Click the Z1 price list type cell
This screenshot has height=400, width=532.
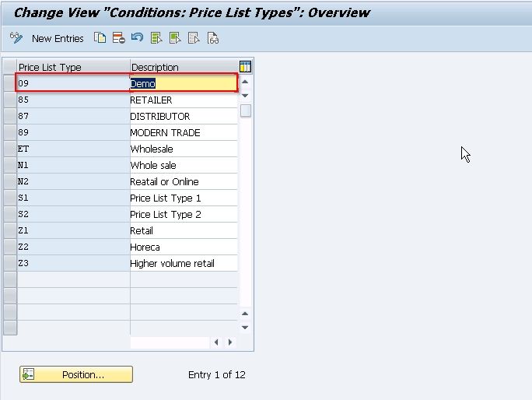(73, 230)
